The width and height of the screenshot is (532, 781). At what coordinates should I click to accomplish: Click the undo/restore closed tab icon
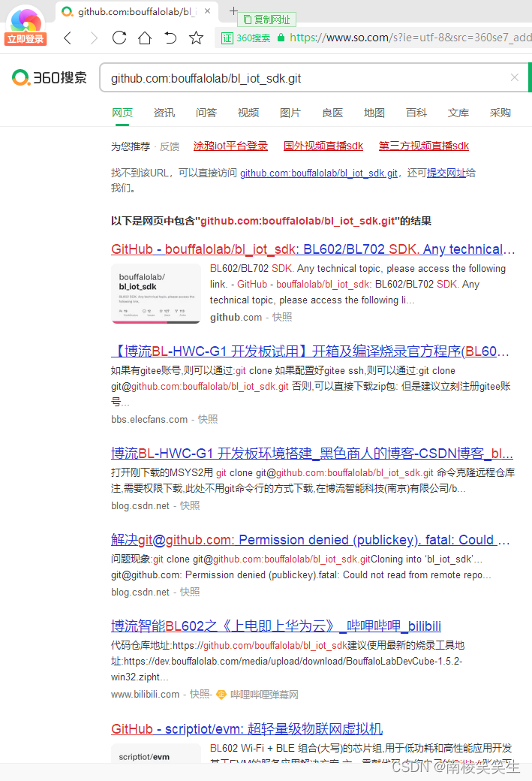[170, 38]
